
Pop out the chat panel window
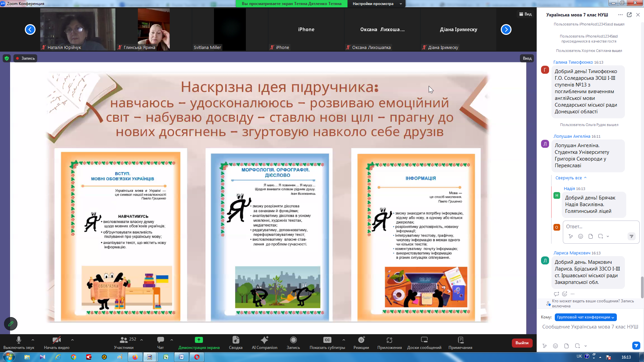pyautogui.click(x=629, y=15)
